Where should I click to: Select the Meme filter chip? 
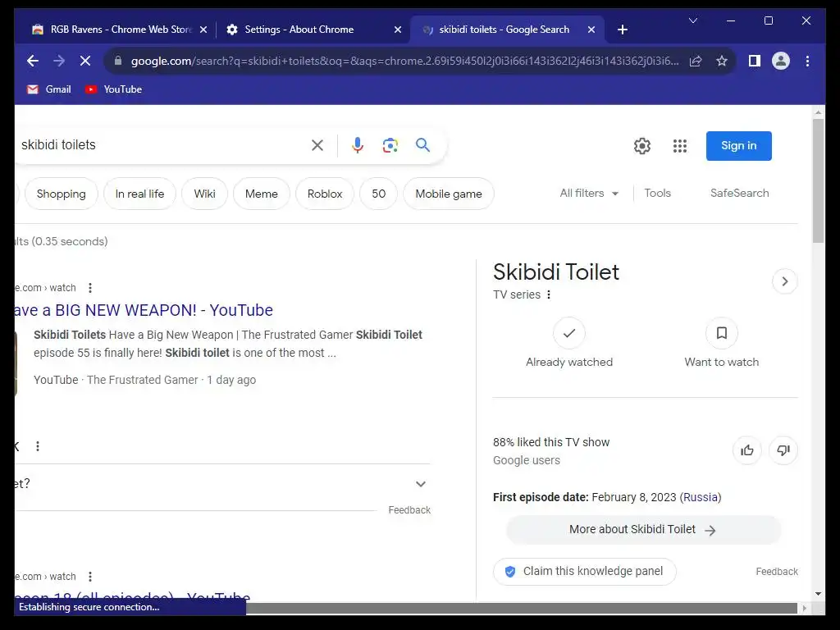262,194
